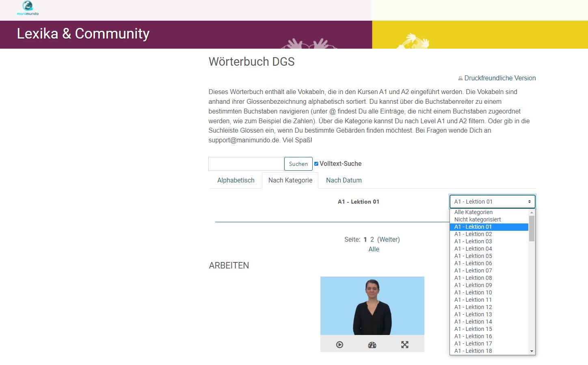Select Alle Kategorien from the list
This screenshot has height=365, width=588.
pyautogui.click(x=473, y=212)
